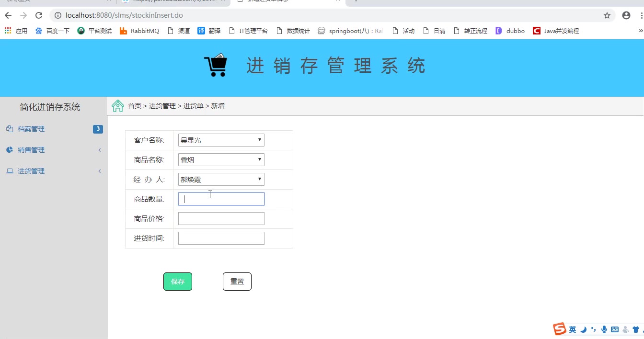Open the 翻译 bookmark
The height and width of the screenshot is (339, 644).
pyautogui.click(x=209, y=31)
